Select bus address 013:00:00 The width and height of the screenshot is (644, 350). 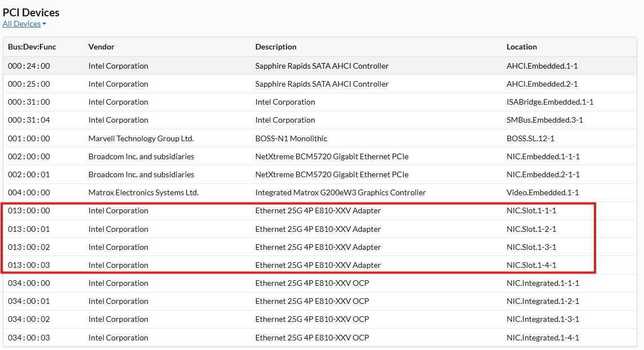click(29, 211)
